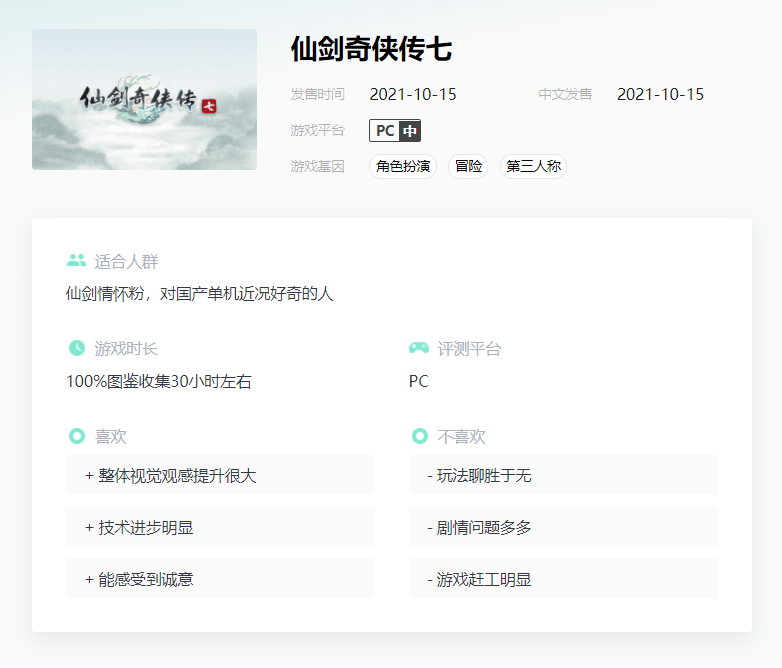The height and width of the screenshot is (668, 782).
Task: Click the row - 玩法聊胜于无
Action: point(564,475)
